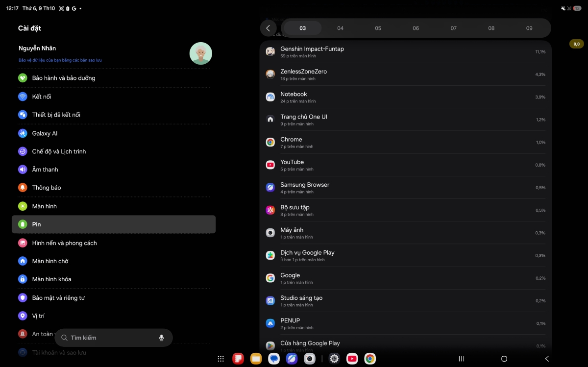Open Chế độ và Lịch trình settings
This screenshot has height=367, width=588.
(114, 151)
